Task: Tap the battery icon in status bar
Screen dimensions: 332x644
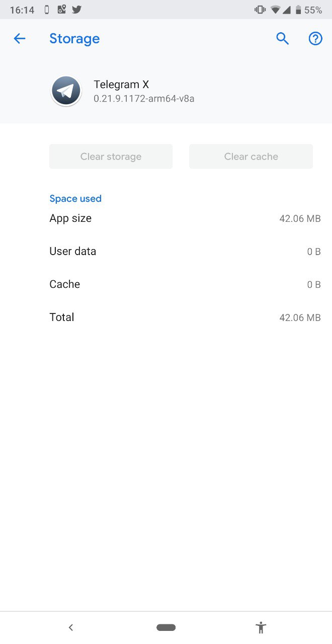Action: (x=298, y=10)
